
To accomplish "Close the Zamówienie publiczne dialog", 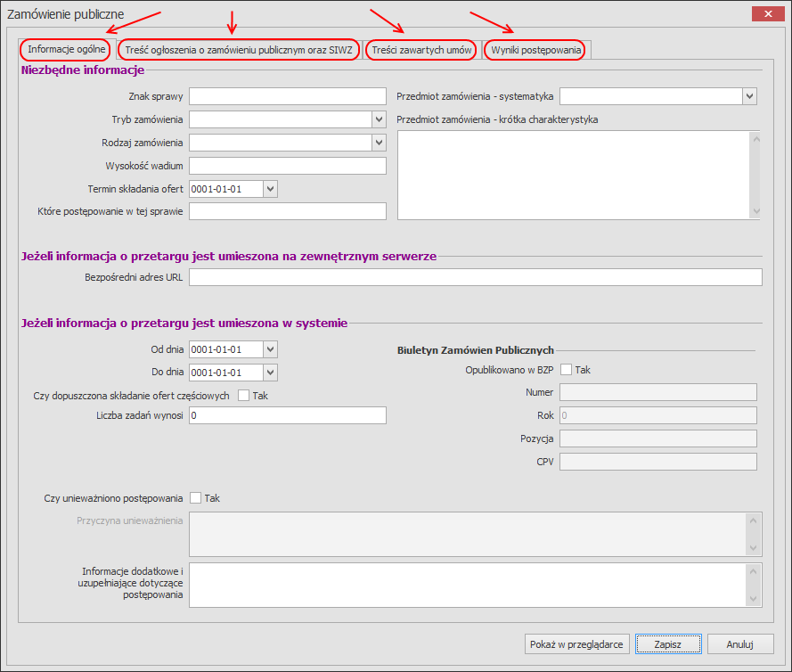I will (768, 14).
